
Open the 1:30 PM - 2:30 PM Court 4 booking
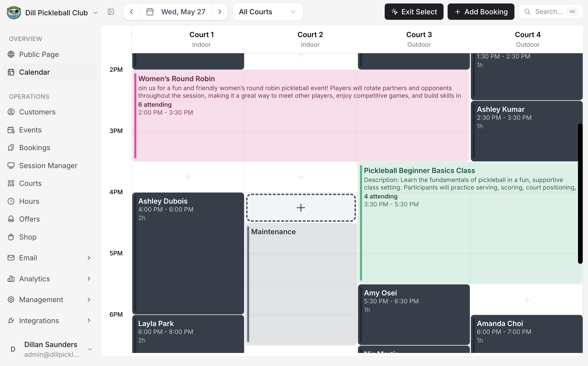tap(526, 76)
